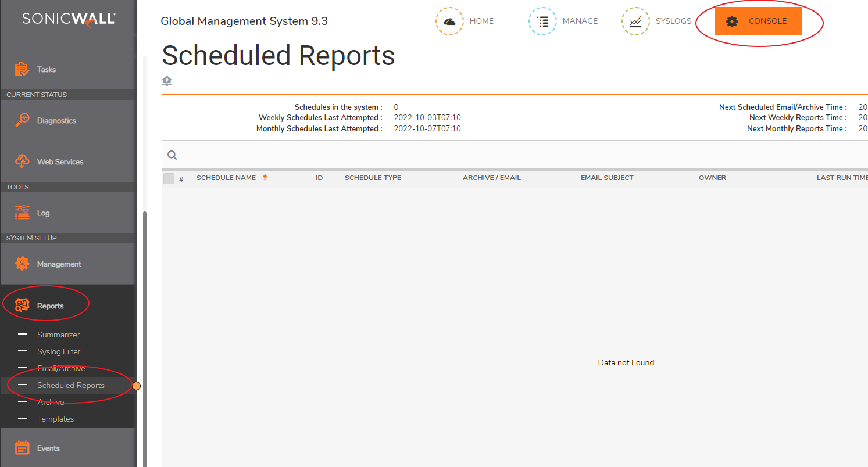Tick the select-all checkbox in table header
This screenshot has height=467, width=868.
pyautogui.click(x=169, y=178)
